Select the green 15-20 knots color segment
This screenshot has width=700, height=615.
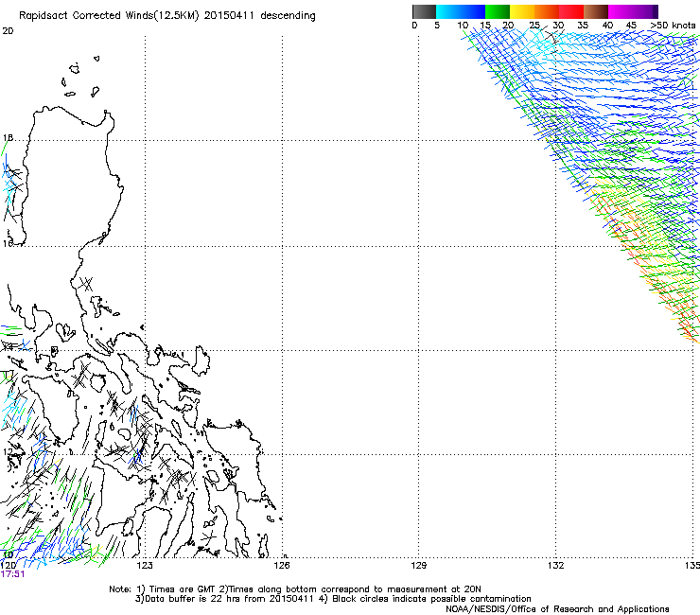[498, 11]
